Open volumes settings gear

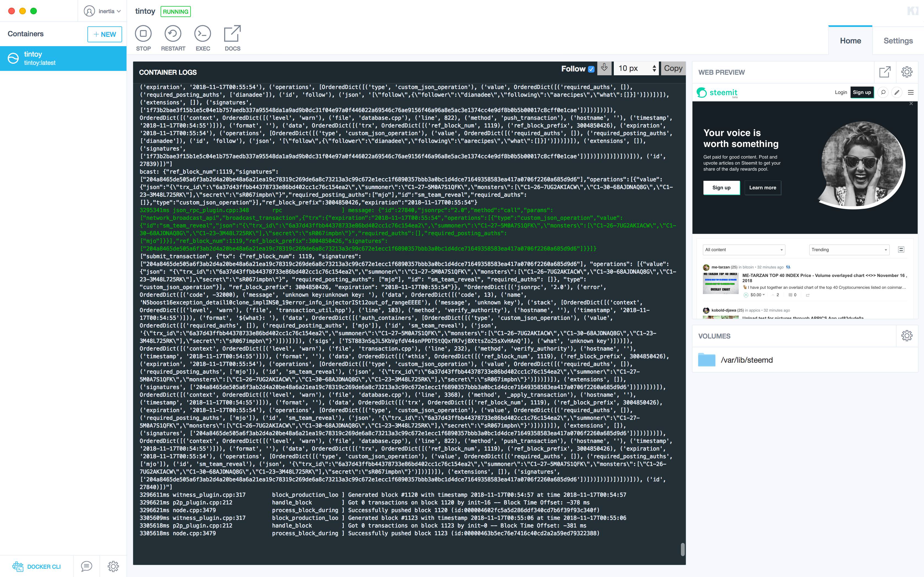[907, 336]
